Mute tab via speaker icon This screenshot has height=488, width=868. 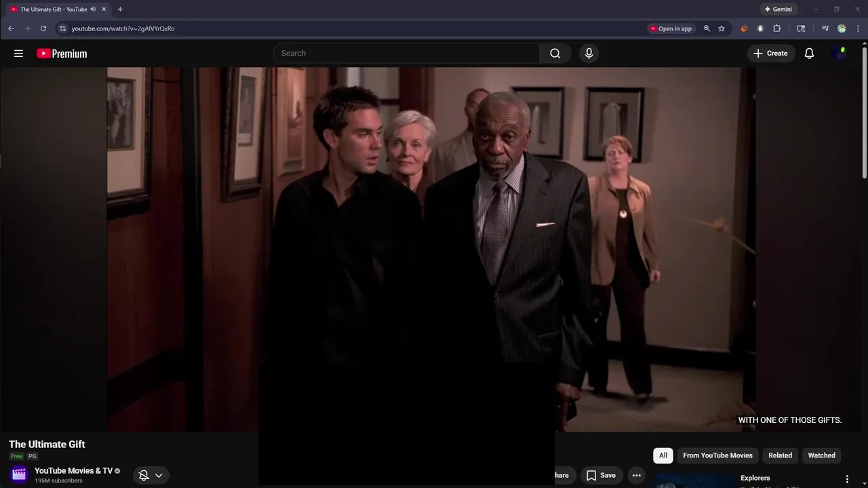(x=93, y=9)
